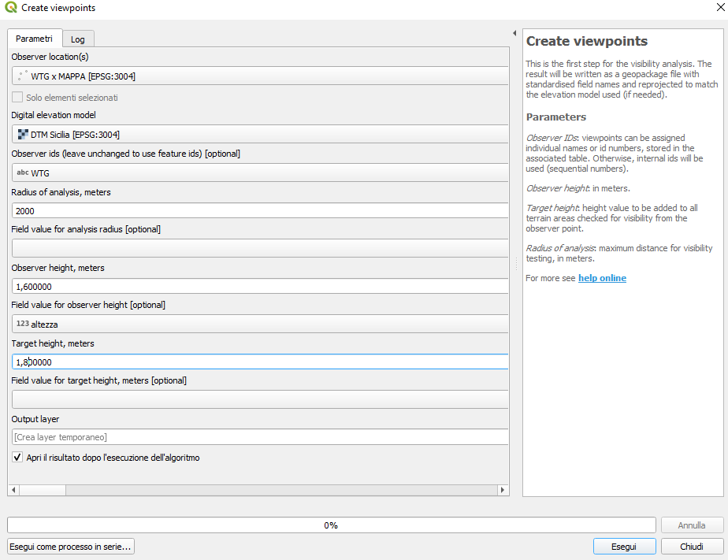Click the right arrow of the horizontal scrollbar
This screenshot has width=728, height=560.
click(x=503, y=490)
